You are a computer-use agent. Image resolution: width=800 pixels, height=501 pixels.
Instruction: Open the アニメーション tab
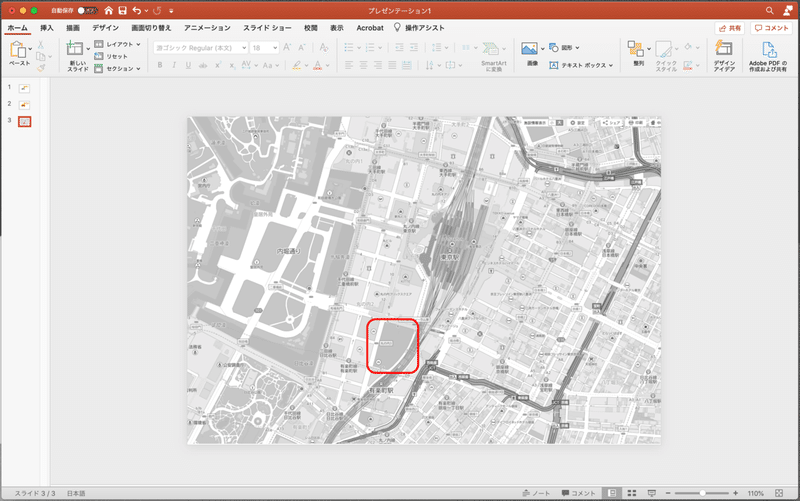tap(207, 28)
